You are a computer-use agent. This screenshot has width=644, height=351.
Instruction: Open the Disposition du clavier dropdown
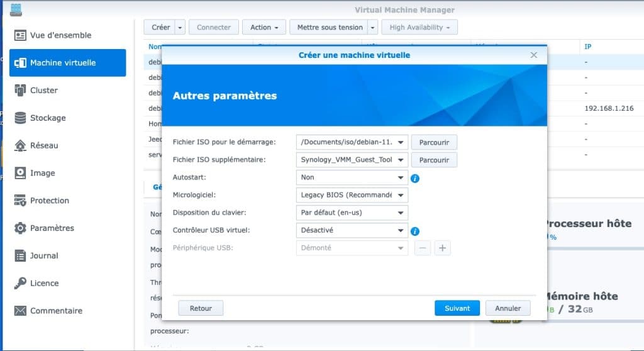(x=352, y=213)
